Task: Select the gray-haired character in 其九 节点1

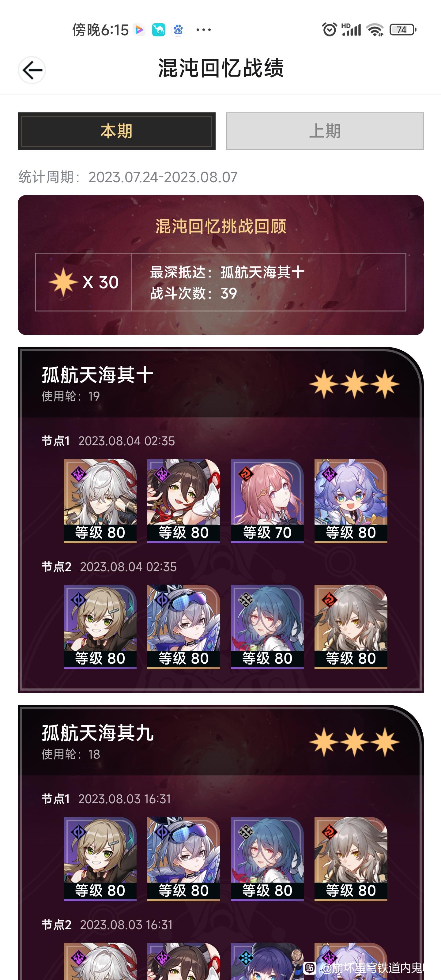Action: pyautogui.click(x=351, y=859)
